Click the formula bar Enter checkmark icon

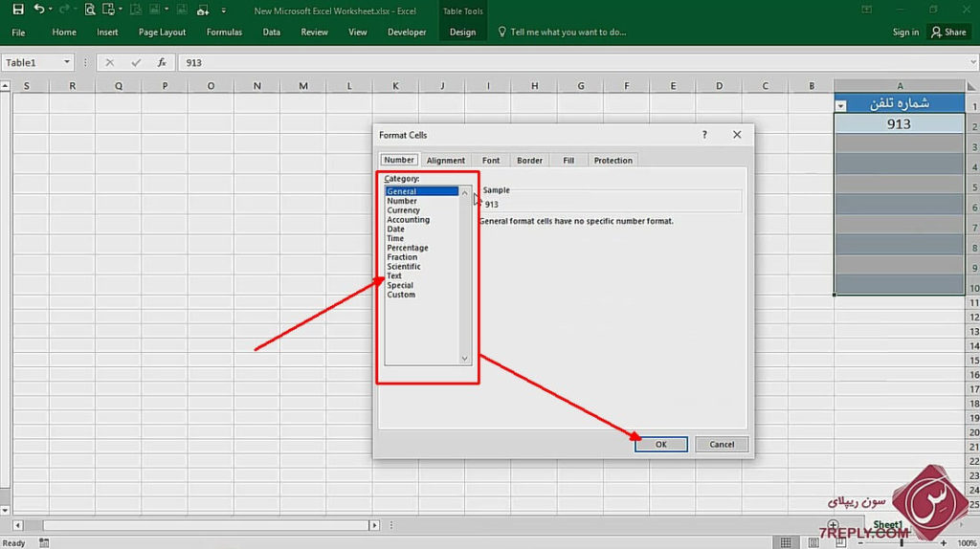136,62
